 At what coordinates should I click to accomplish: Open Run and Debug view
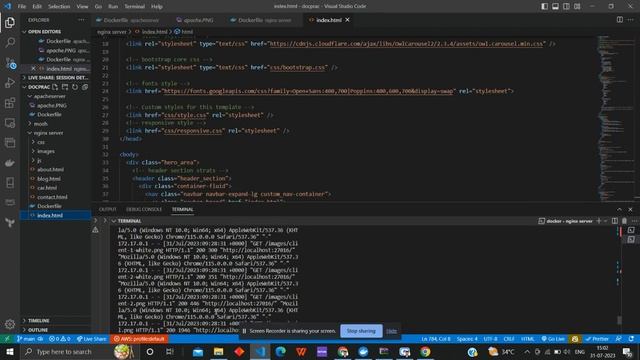pyautogui.click(x=10, y=83)
